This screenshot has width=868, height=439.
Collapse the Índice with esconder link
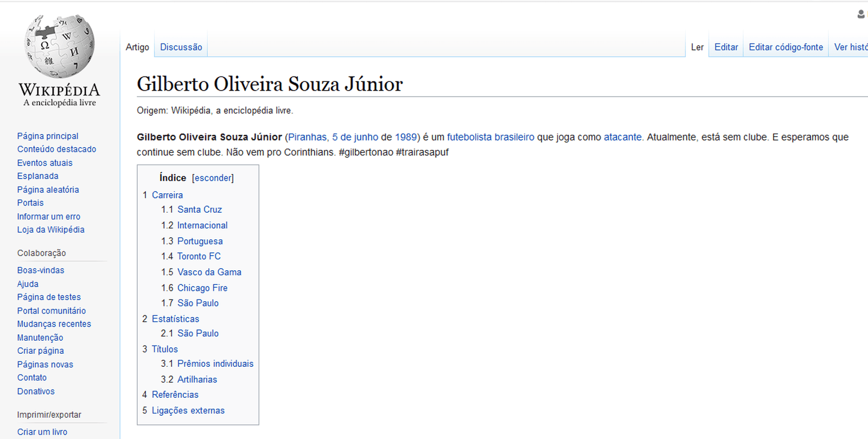tap(213, 178)
